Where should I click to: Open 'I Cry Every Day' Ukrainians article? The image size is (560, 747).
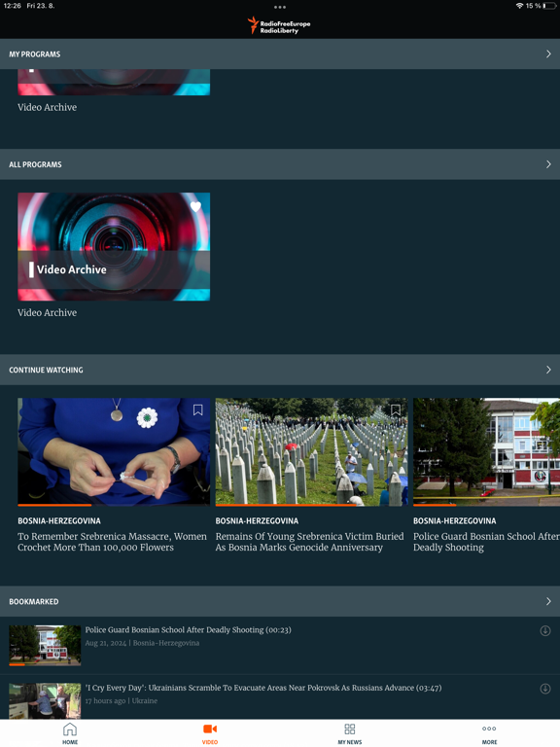click(263, 688)
